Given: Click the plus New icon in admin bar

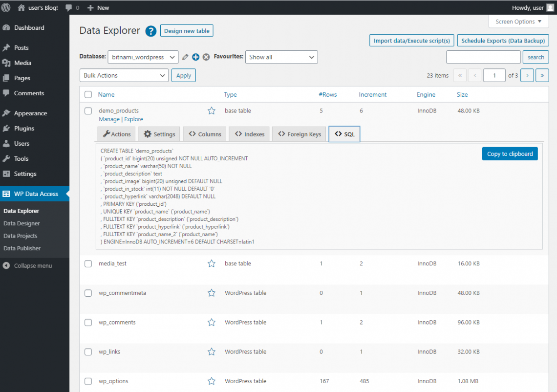Looking at the screenshot, I should click(x=90, y=7).
